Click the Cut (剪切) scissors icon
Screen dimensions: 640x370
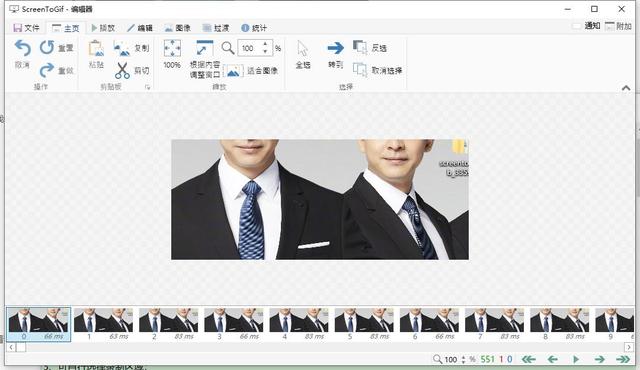pos(122,71)
